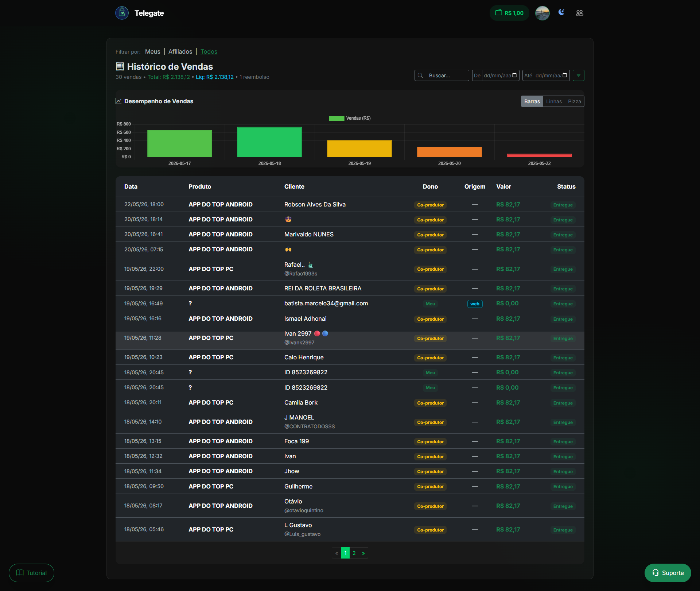This screenshot has width=700, height=591.
Task: Click the 2026-05-18 chart bar
Action: click(x=269, y=142)
